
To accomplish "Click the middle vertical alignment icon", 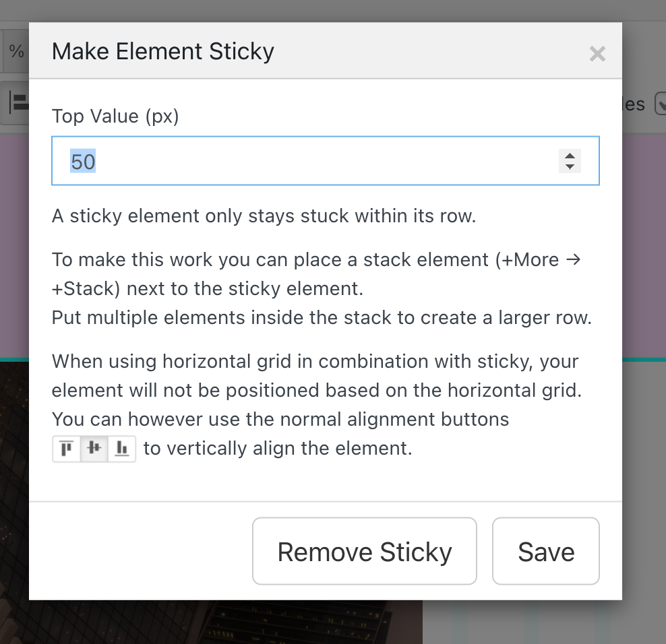I will tap(94, 449).
